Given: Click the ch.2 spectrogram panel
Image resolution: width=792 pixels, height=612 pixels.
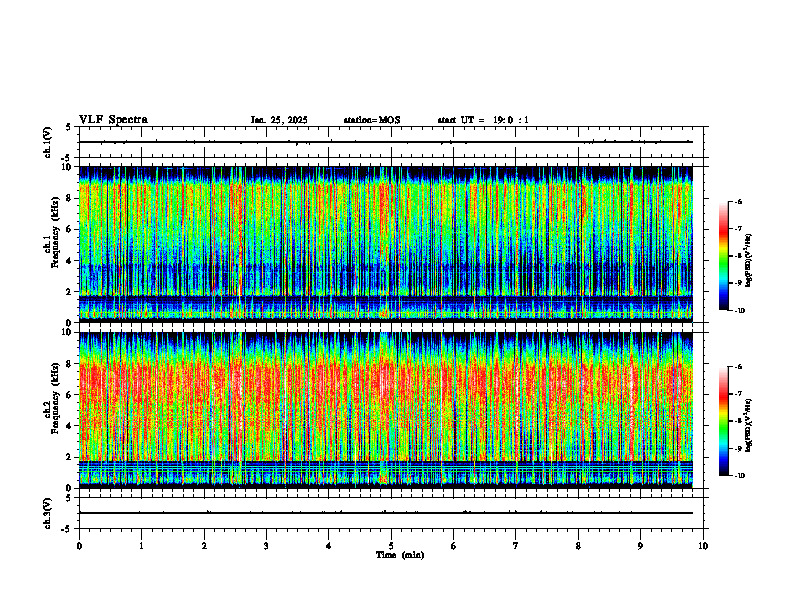Looking at the screenshot, I should [x=386, y=410].
